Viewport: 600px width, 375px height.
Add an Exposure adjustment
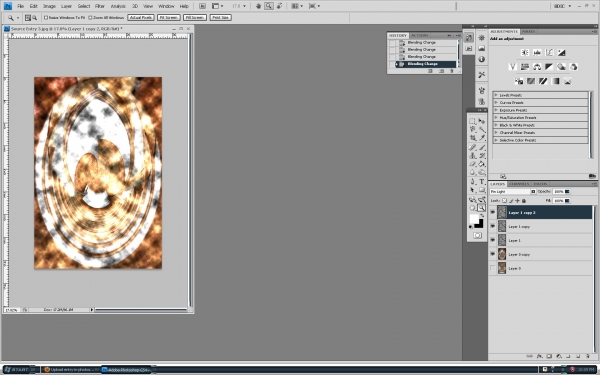561,52
